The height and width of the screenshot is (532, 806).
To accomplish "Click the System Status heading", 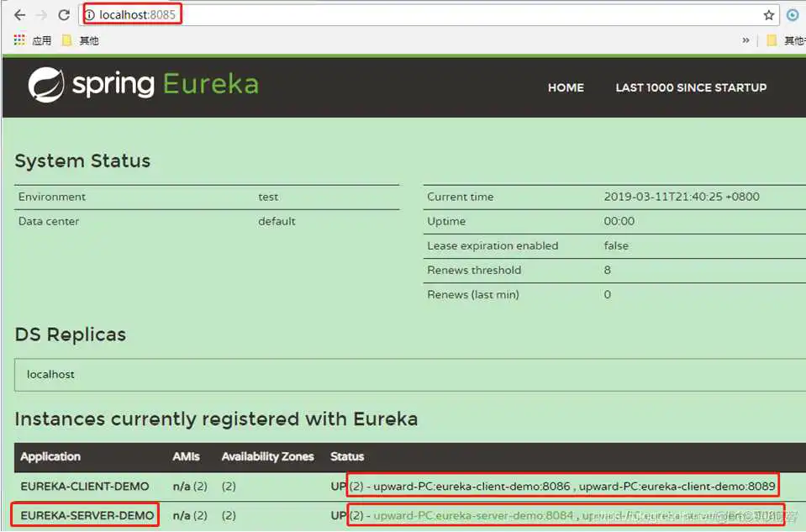I will (82, 161).
